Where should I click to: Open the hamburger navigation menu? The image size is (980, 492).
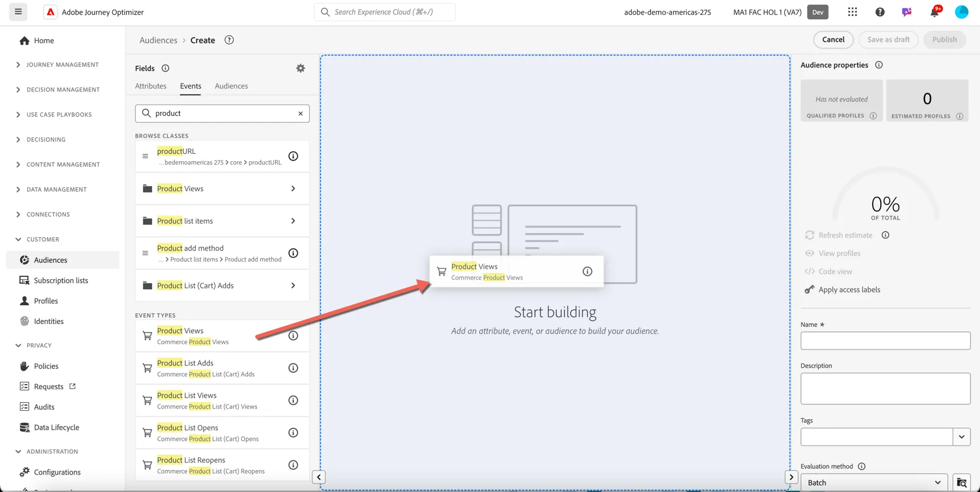[x=18, y=12]
